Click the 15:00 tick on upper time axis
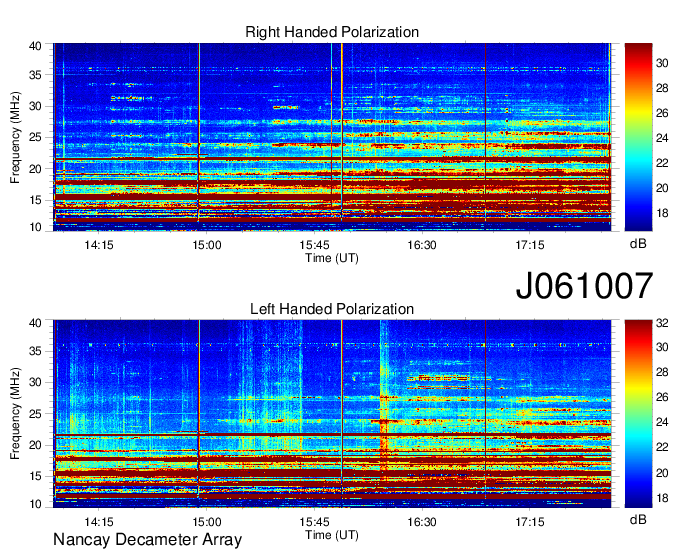The width and height of the screenshot is (680, 552). (x=207, y=245)
